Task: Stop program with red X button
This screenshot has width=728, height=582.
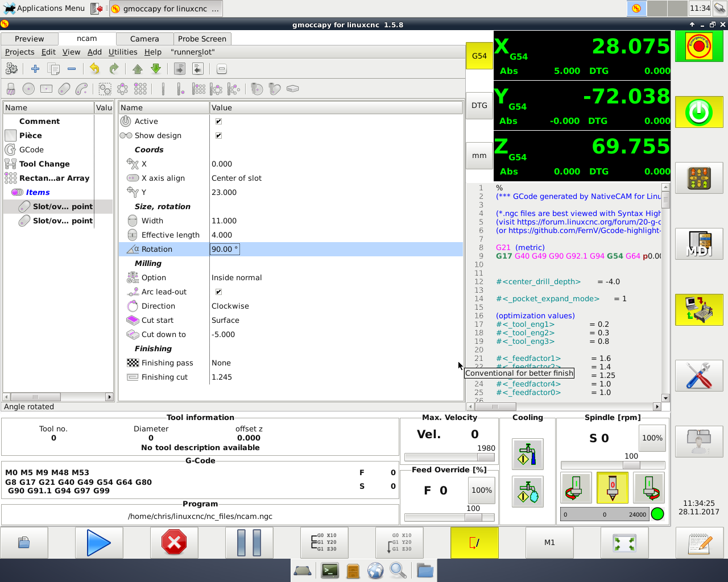Action: [x=174, y=543]
